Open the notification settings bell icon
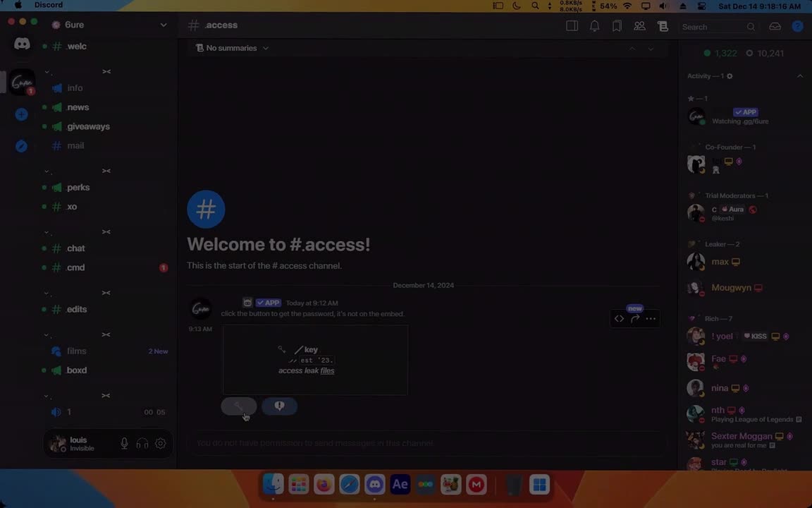The height and width of the screenshot is (508, 812). click(594, 25)
